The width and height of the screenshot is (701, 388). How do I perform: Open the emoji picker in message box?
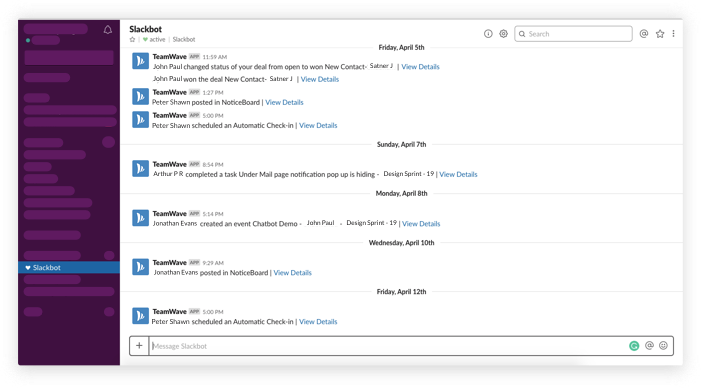[x=663, y=346]
